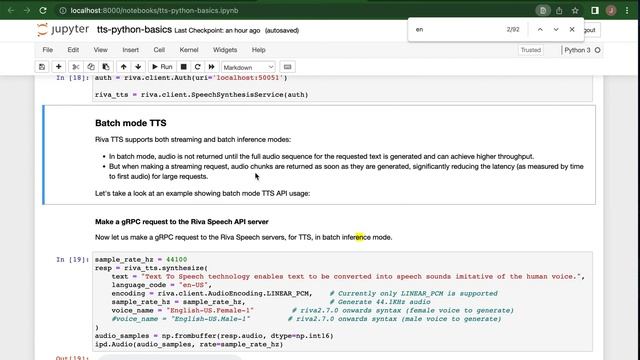Go forward in browser history
The image size is (640, 360).
[x=27, y=11]
